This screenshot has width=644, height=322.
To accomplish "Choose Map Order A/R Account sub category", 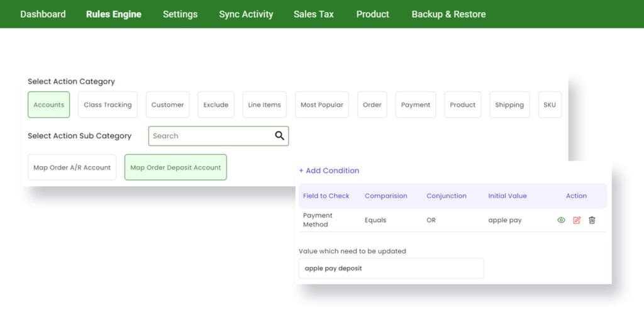I will click(x=72, y=167).
